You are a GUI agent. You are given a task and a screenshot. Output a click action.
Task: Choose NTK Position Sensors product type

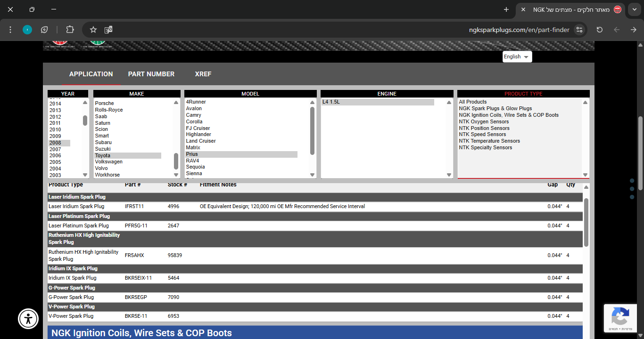click(484, 128)
